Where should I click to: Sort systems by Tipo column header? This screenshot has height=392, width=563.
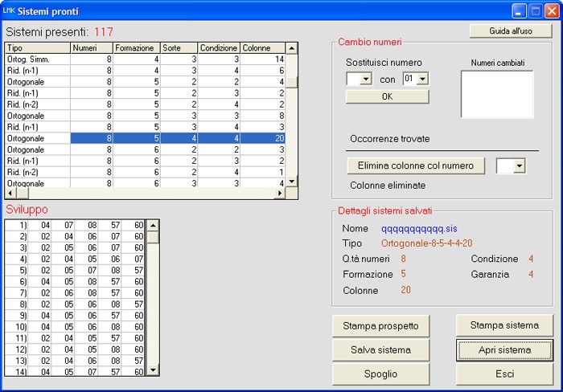(37, 47)
